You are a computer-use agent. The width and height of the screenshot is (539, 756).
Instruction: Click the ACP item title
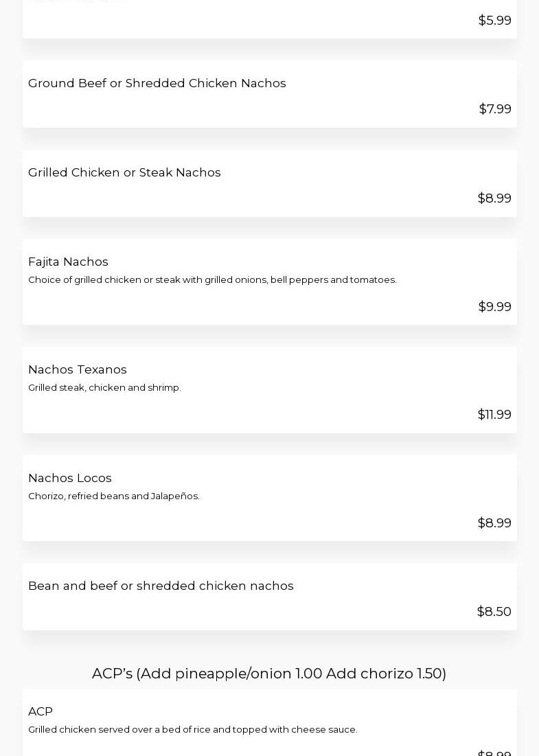[41, 711]
